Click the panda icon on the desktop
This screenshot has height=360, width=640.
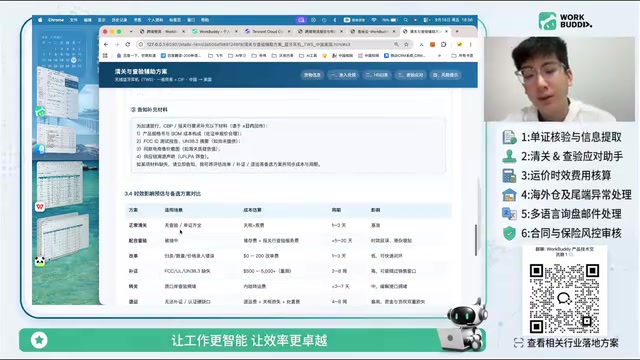(x=40, y=262)
